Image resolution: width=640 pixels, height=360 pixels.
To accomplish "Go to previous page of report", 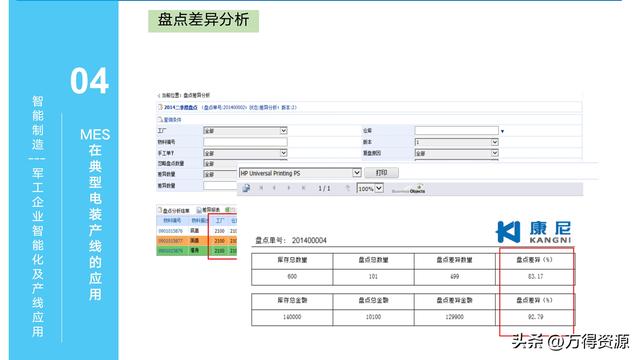I will (274, 188).
